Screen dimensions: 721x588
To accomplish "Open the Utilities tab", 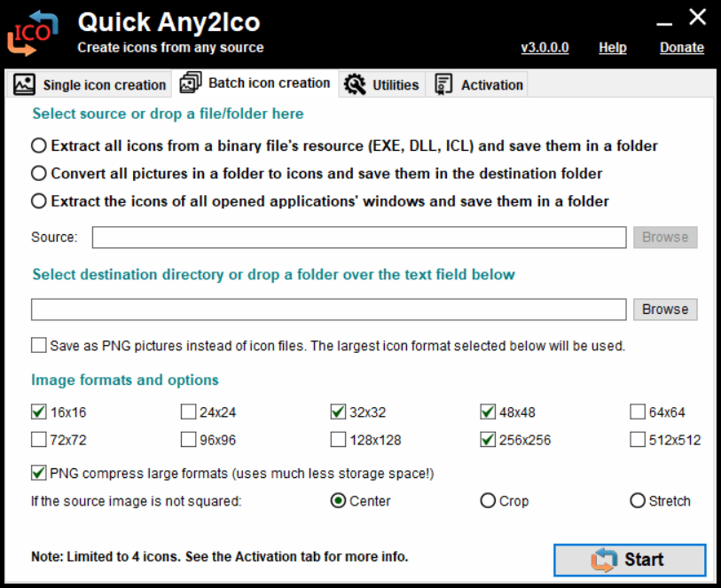I will click(x=382, y=84).
